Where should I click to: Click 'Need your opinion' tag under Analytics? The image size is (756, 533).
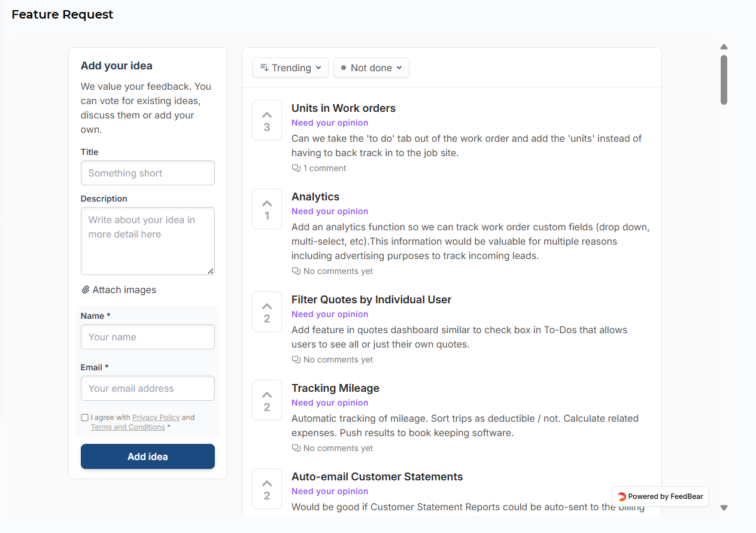point(330,211)
